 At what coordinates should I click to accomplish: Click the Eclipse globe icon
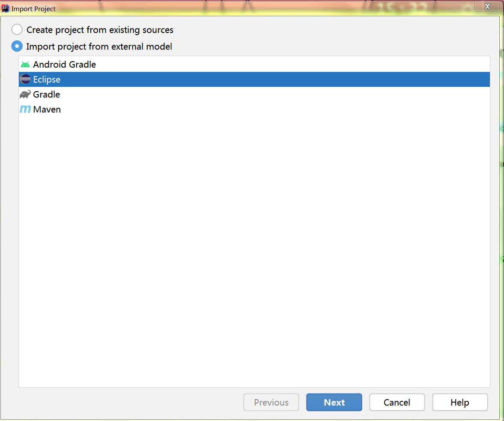point(24,79)
